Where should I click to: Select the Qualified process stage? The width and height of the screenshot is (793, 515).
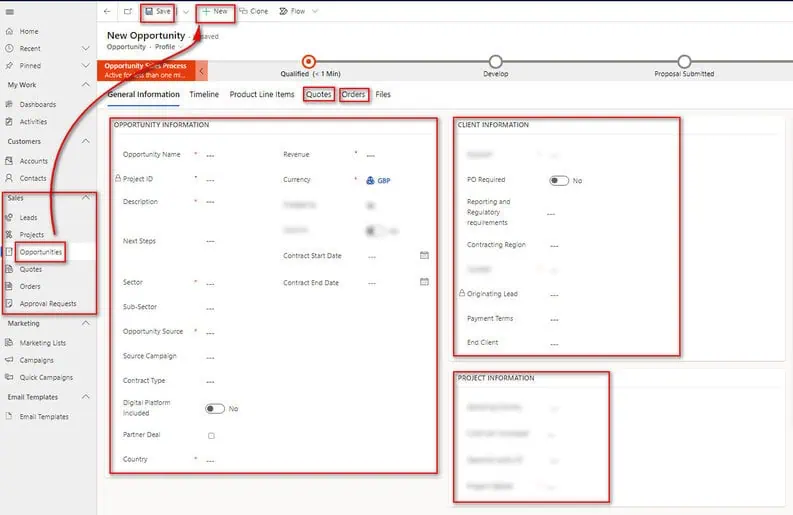pos(309,62)
